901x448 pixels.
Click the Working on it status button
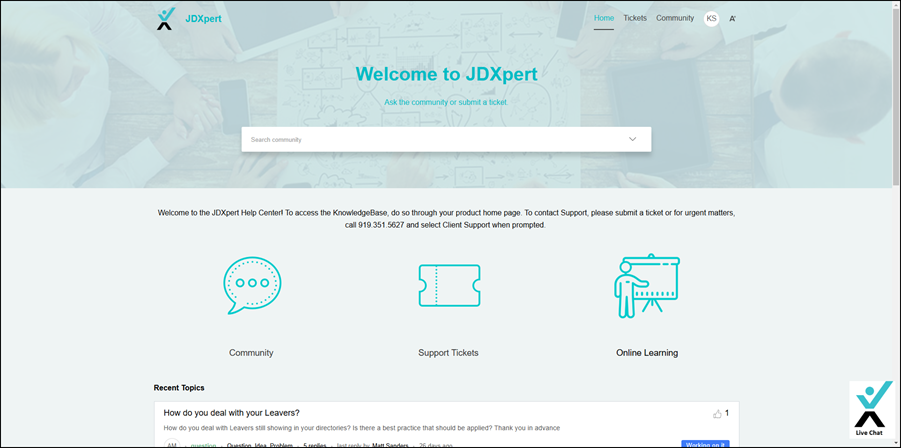[705, 444]
